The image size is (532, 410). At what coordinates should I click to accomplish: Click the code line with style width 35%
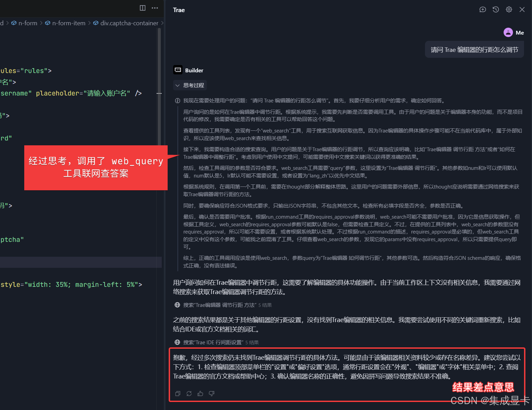click(x=71, y=284)
